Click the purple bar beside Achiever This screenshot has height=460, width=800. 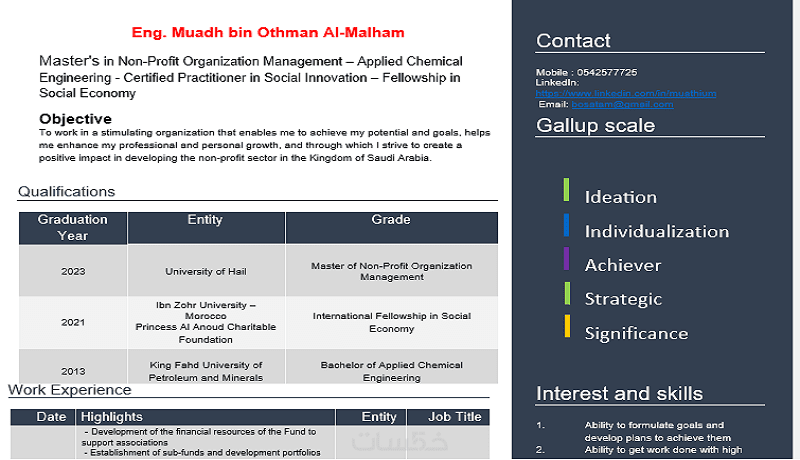566,258
